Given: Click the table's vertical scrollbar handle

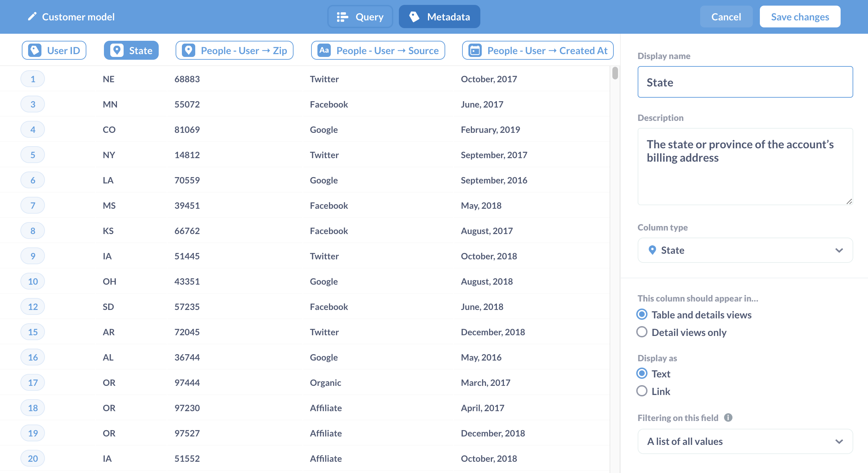Looking at the screenshot, I should pos(615,73).
